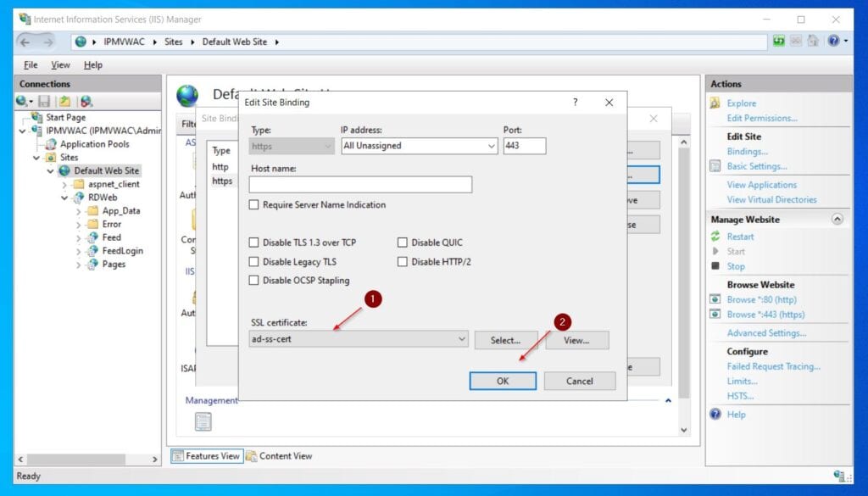Click the Browse *:443 page icon
This screenshot has height=496, width=868.
pos(715,315)
